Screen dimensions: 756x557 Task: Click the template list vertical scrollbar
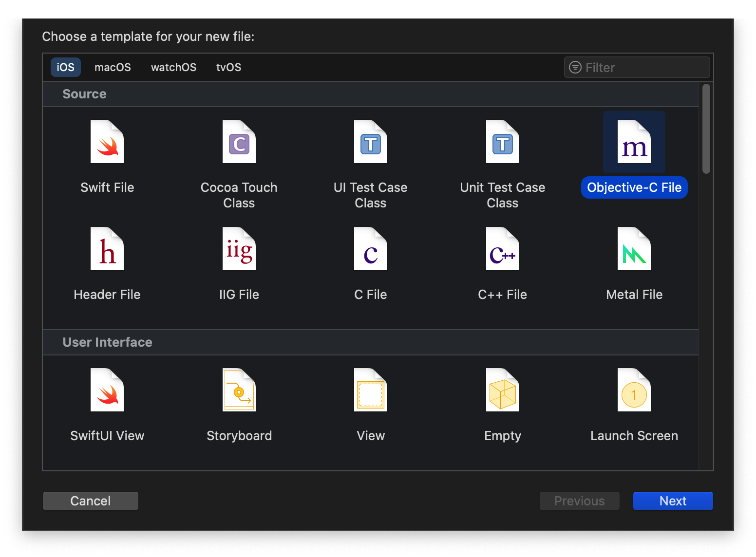(x=706, y=129)
